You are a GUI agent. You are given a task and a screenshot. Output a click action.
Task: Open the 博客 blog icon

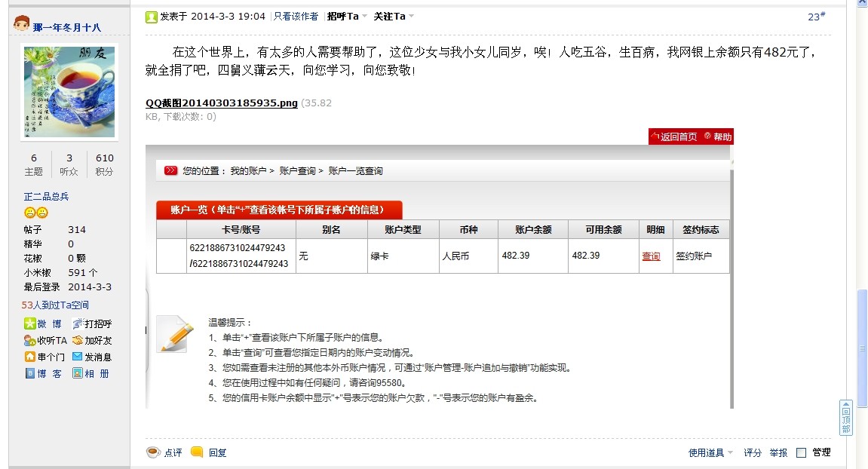point(30,373)
